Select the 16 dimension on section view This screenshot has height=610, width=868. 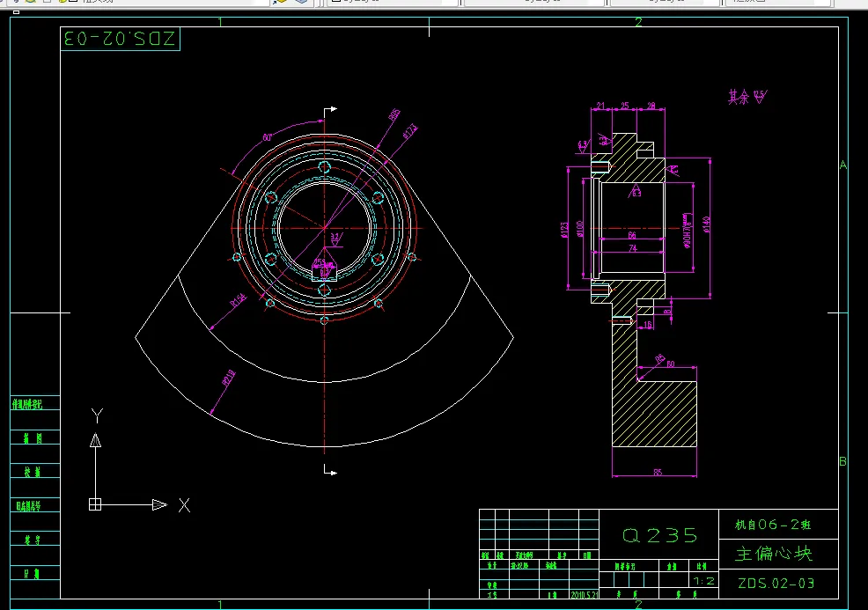pyautogui.click(x=648, y=325)
